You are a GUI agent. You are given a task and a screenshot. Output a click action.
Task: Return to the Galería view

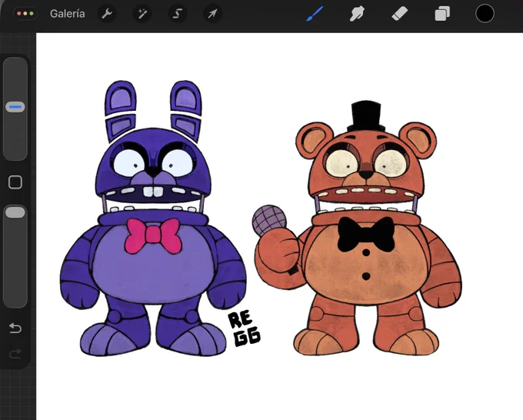[x=68, y=14]
